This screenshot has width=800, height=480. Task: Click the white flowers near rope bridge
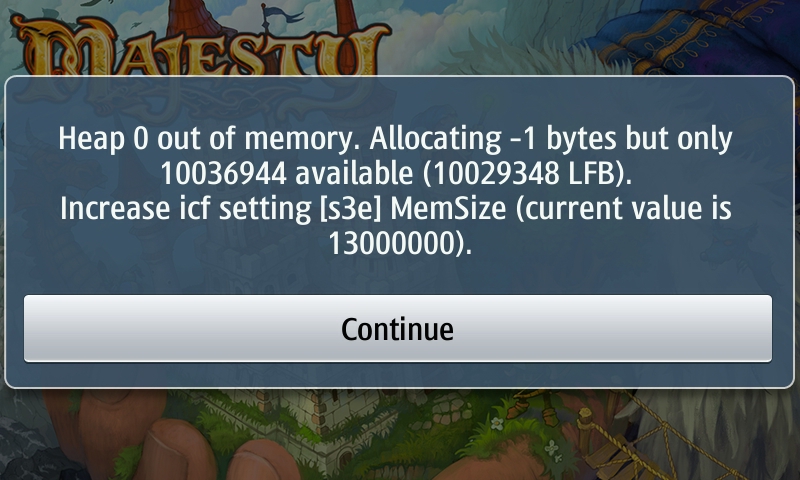click(550, 448)
